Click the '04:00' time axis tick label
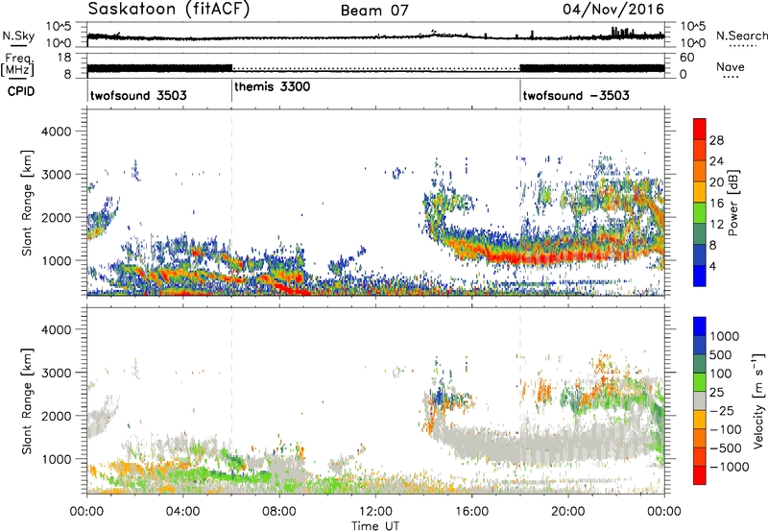Screen dimensions: 768x532 tap(182, 512)
